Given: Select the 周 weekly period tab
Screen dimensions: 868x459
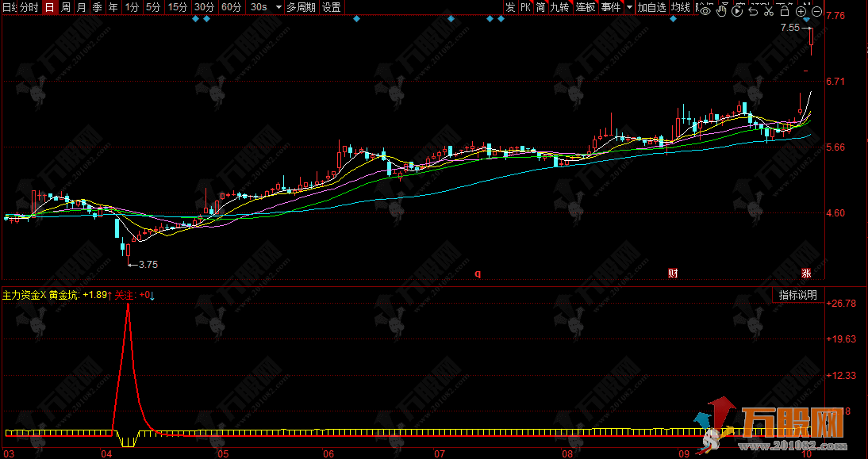Looking at the screenshot, I should tap(66, 7).
